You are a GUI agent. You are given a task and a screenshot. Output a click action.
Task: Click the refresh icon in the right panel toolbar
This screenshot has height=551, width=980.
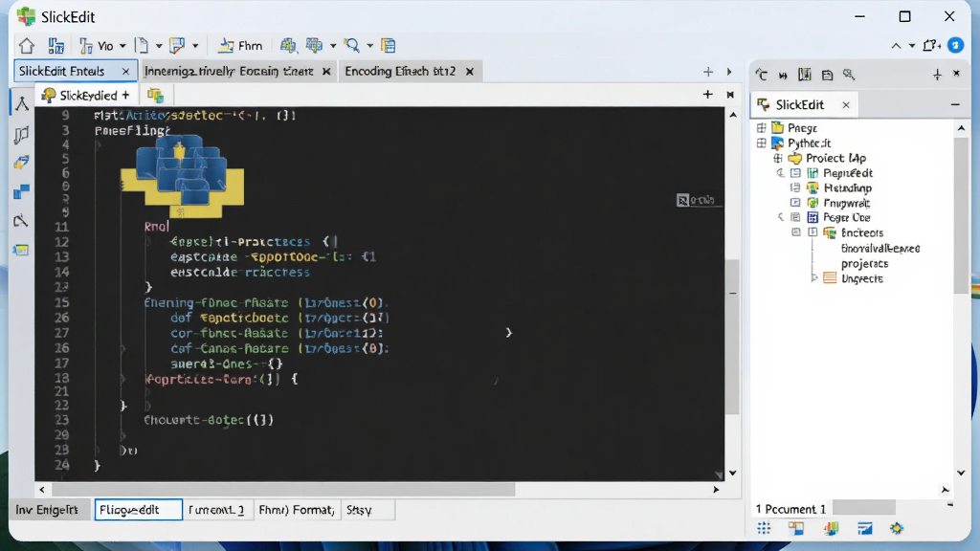[x=761, y=75]
